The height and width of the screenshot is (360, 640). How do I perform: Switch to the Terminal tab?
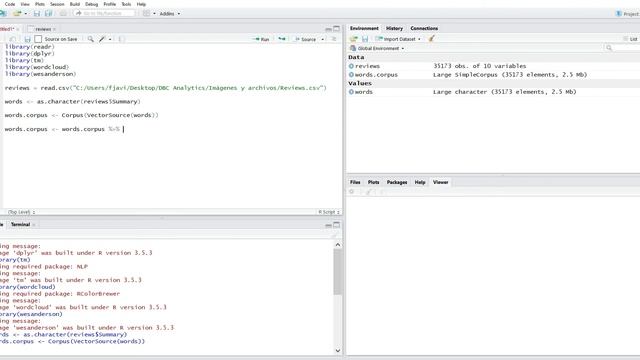(x=20, y=224)
